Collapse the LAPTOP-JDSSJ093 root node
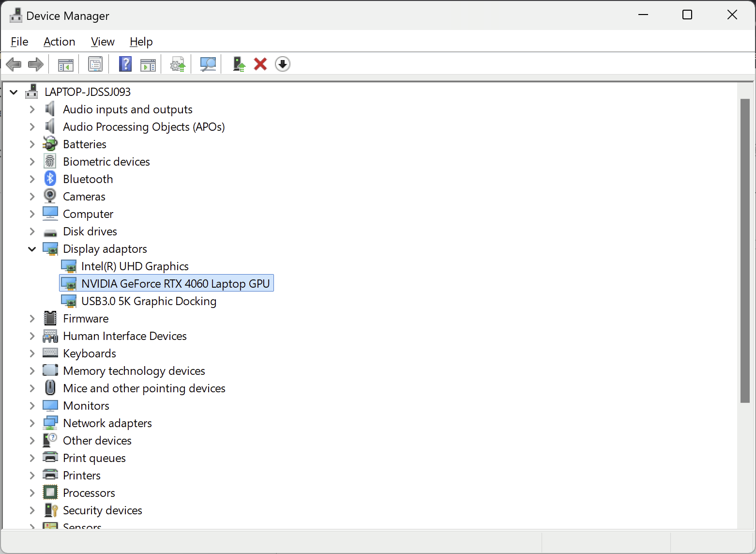 14,92
